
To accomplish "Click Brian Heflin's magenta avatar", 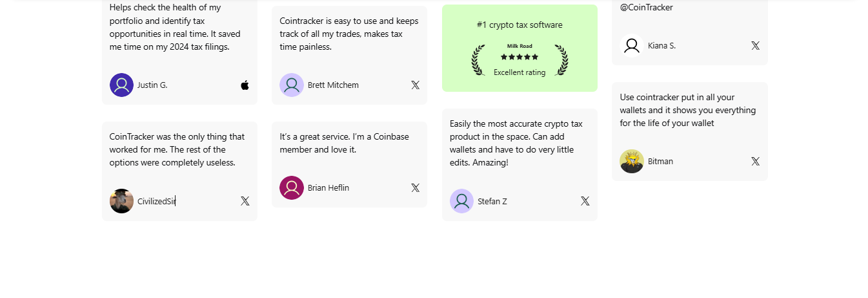I will 292,188.
